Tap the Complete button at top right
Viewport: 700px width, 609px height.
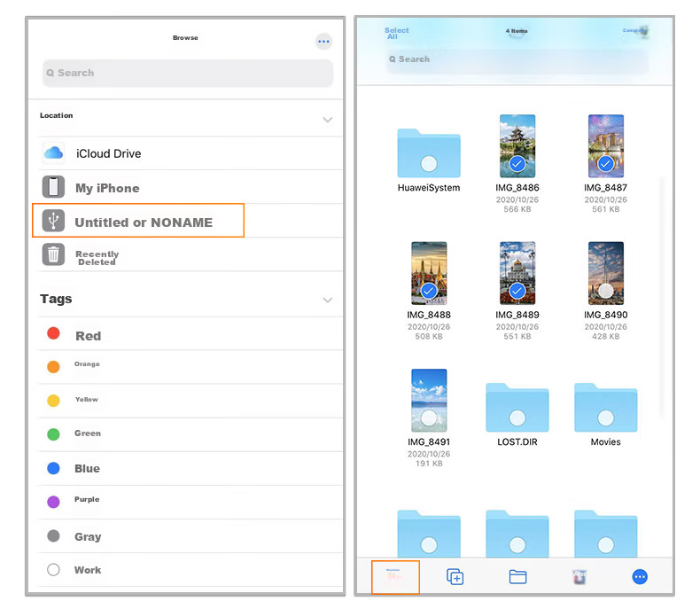pyautogui.click(x=634, y=31)
